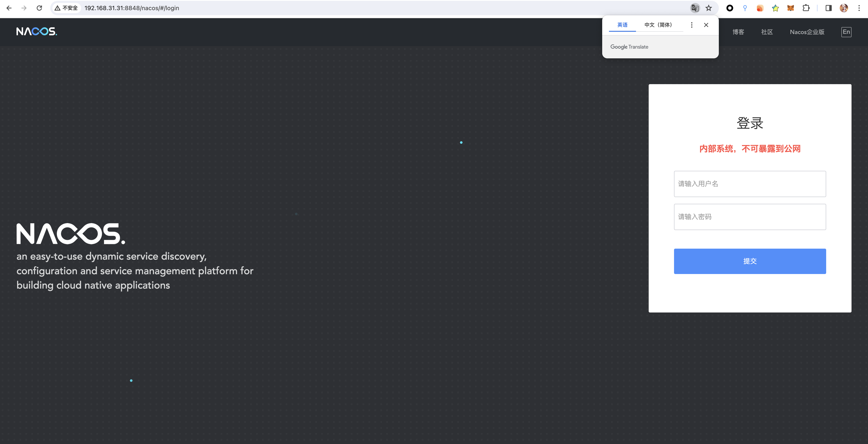The image size is (868, 444).
Task: Select the 英语 translate tab
Action: coord(622,25)
